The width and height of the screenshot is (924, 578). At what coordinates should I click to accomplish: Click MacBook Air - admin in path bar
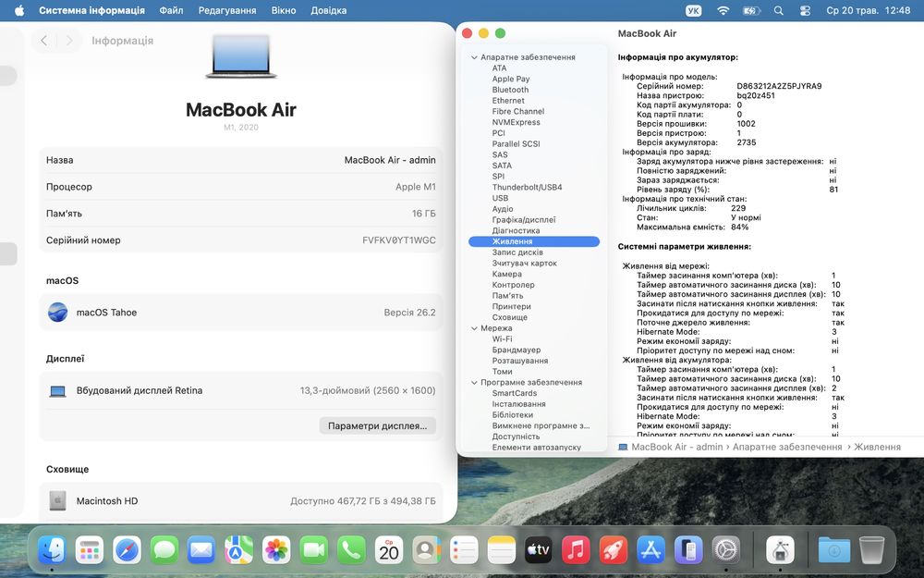tap(677, 447)
